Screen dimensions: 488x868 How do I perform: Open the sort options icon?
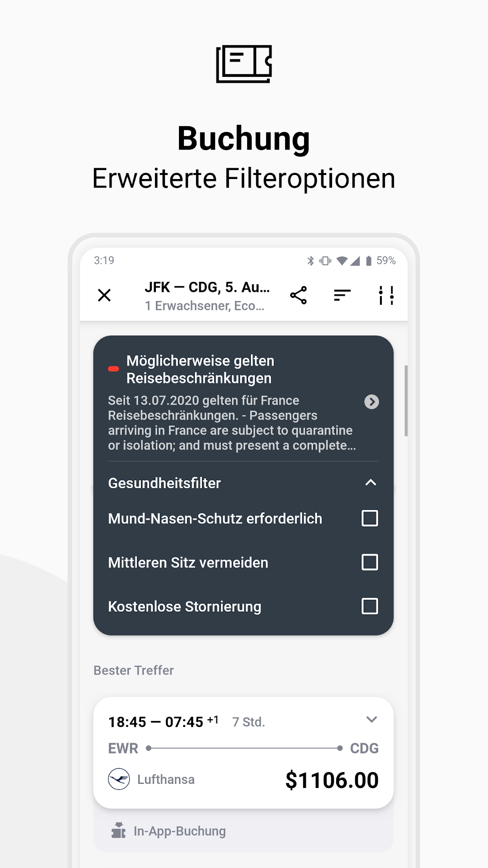click(x=342, y=295)
